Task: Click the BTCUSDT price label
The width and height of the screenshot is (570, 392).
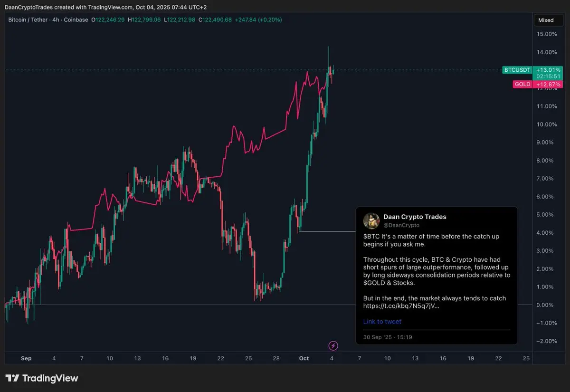Action: pos(517,70)
